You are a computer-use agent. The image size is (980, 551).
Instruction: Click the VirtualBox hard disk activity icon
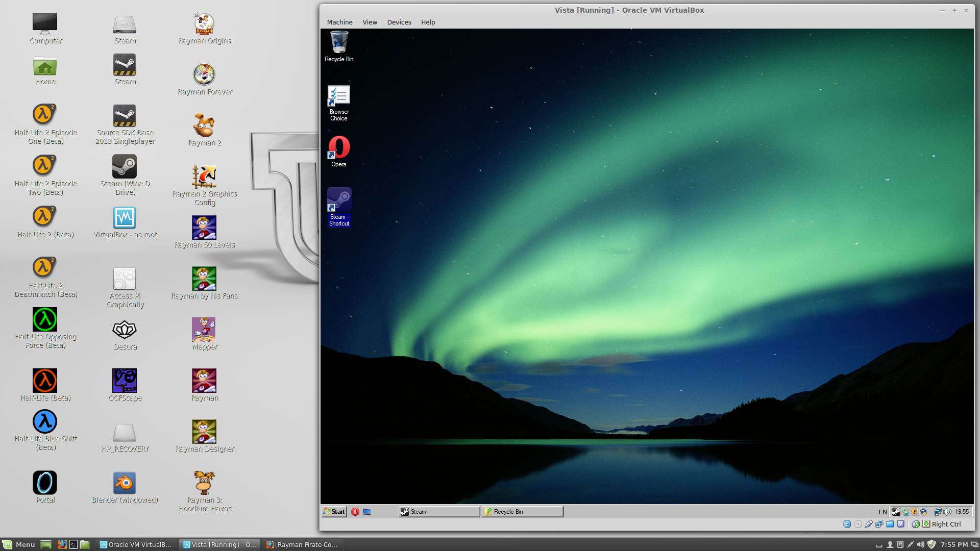pos(847,524)
